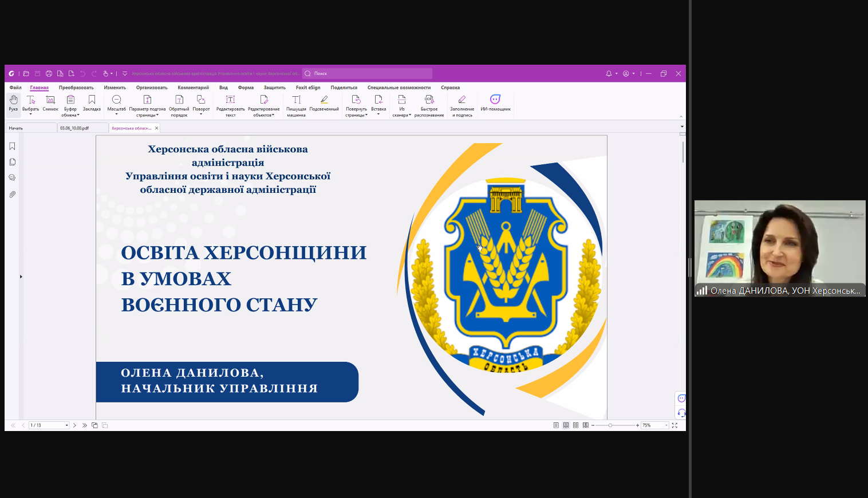Launch the ИИ-помощник assistant
Screen dimensions: 868x498
point(495,103)
